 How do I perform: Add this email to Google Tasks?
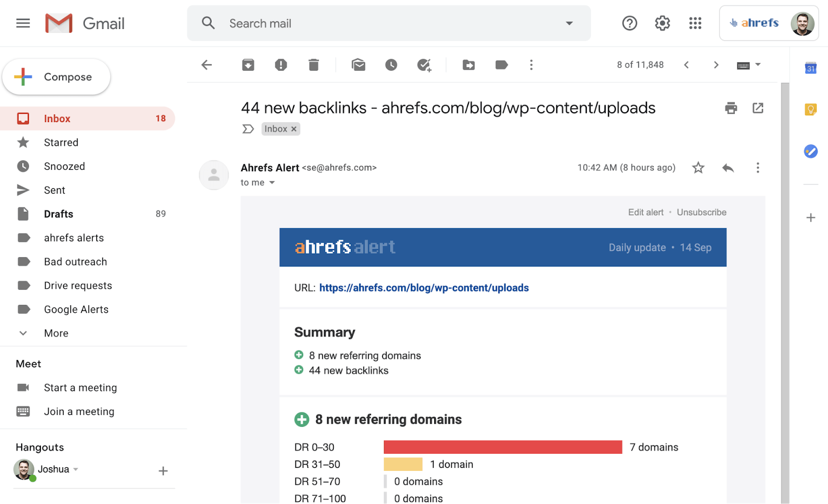pos(424,65)
